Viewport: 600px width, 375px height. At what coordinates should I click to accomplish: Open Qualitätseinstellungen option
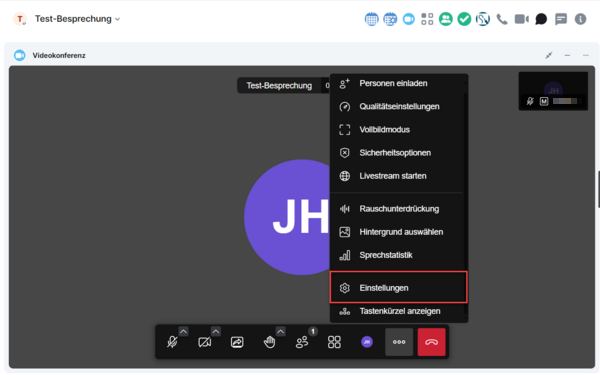coord(398,106)
